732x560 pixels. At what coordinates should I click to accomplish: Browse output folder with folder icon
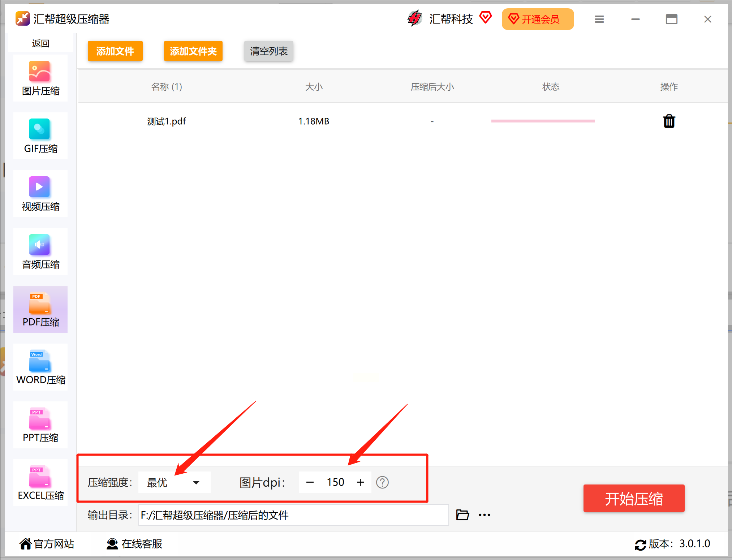462,515
